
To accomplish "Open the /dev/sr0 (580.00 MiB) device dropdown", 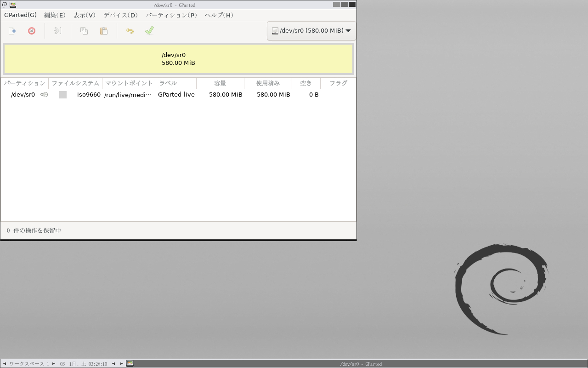I will [x=311, y=31].
